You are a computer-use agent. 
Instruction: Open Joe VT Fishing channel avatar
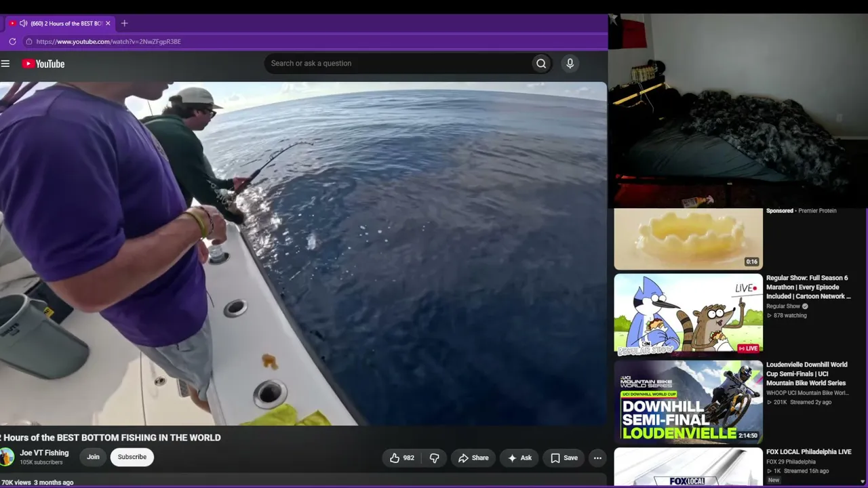[7, 457]
